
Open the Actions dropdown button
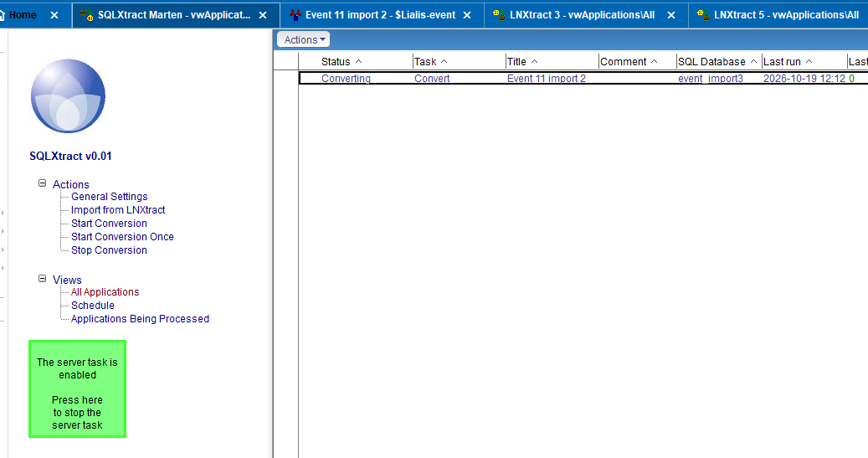point(304,39)
